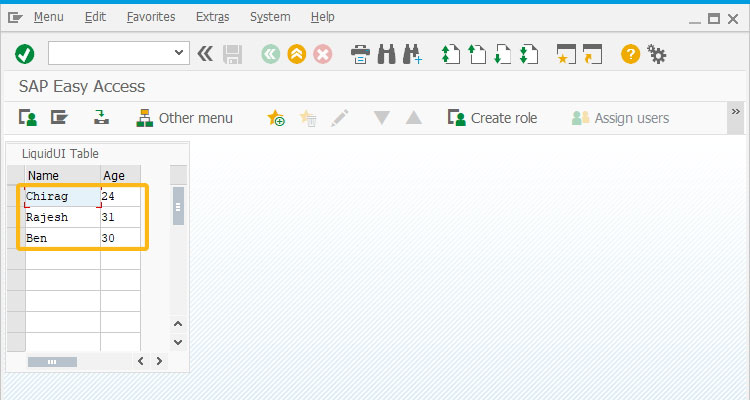Open the Favorites menu
This screenshot has width=750, height=400.
tap(151, 17)
